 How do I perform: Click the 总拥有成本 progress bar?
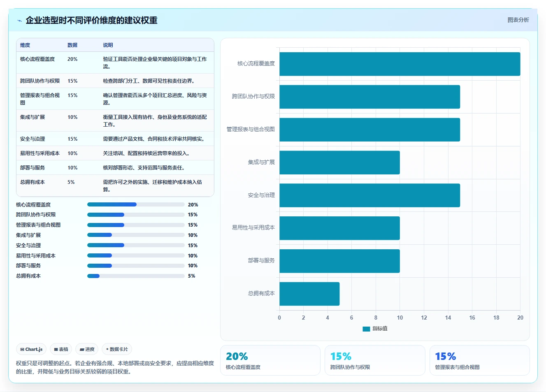(x=136, y=276)
